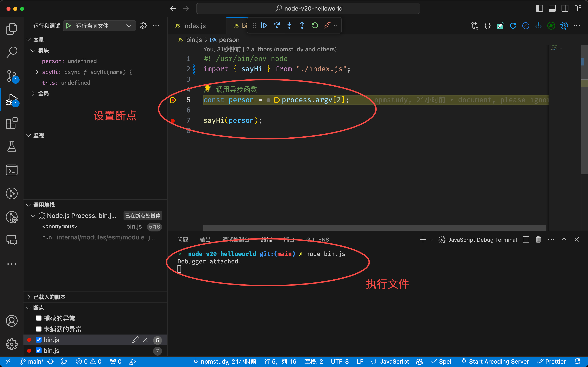Enable the caught exceptions checkbox
Image resolution: width=588 pixels, height=367 pixels.
tap(39, 318)
